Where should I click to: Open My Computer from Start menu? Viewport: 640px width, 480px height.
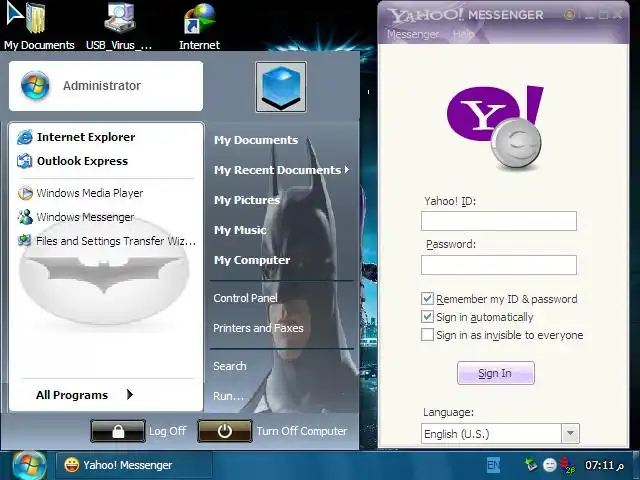[252, 260]
